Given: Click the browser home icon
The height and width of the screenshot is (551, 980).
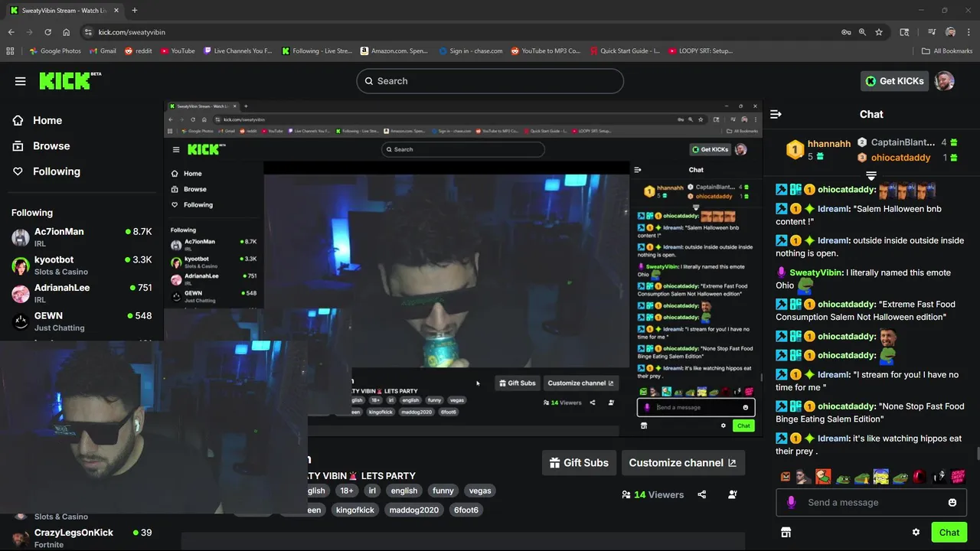Looking at the screenshot, I should (x=66, y=32).
